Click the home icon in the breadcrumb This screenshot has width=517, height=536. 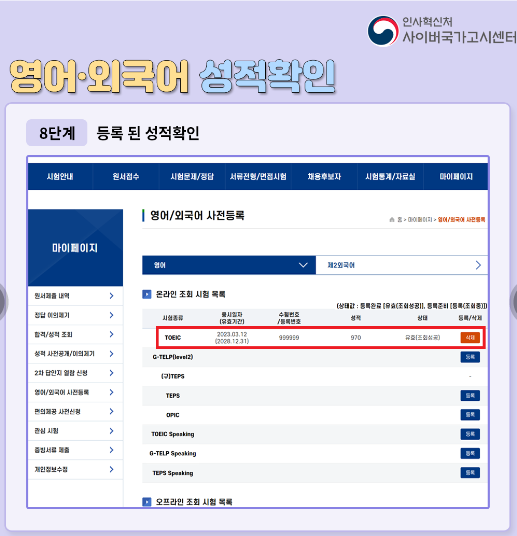tap(392, 219)
